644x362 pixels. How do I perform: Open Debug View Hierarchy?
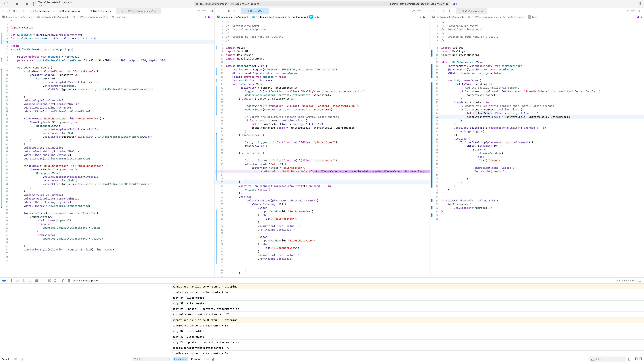(x=37, y=281)
